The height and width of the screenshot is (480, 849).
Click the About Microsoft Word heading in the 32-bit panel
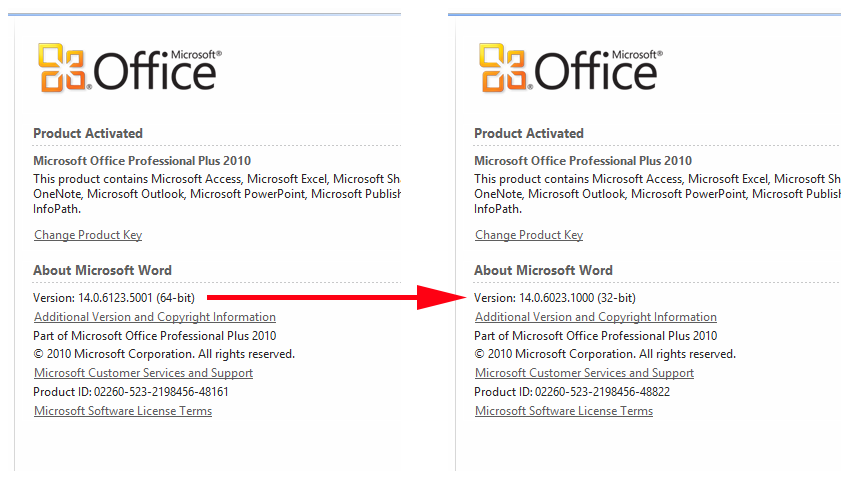543,270
